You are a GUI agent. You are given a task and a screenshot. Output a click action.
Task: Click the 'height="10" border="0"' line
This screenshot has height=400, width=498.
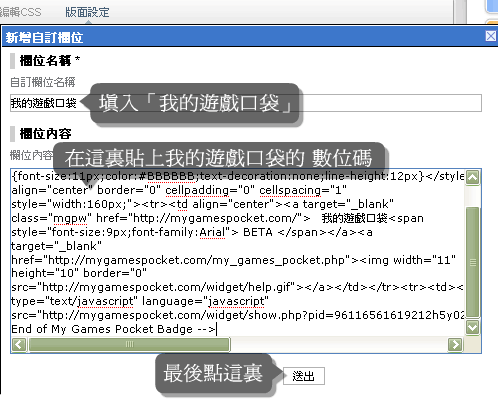pos(79,273)
